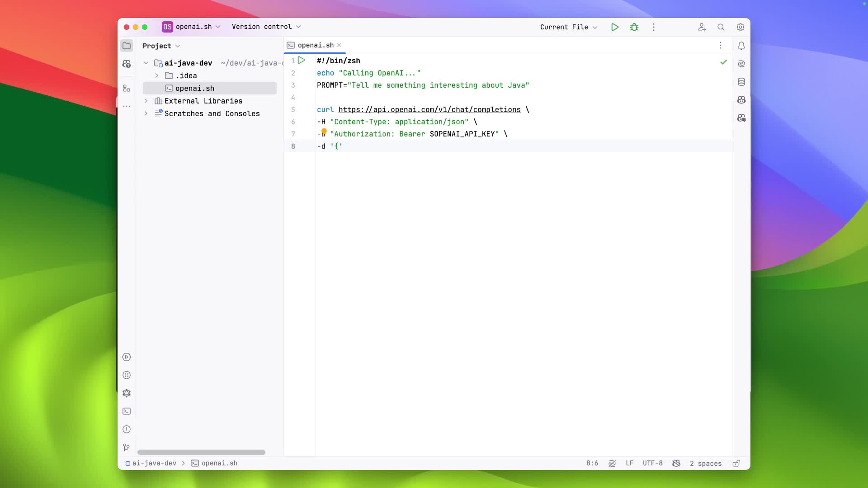This screenshot has width=868, height=488.
Task: Expand Scratches and Consoles node
Action: pyautogui.click(x=146, y=113)
